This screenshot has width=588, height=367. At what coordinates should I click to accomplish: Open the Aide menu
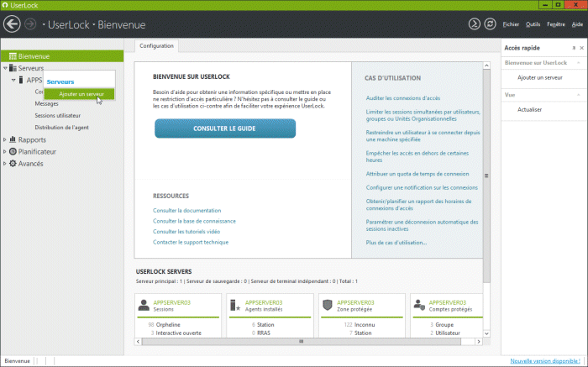(577, 24)
